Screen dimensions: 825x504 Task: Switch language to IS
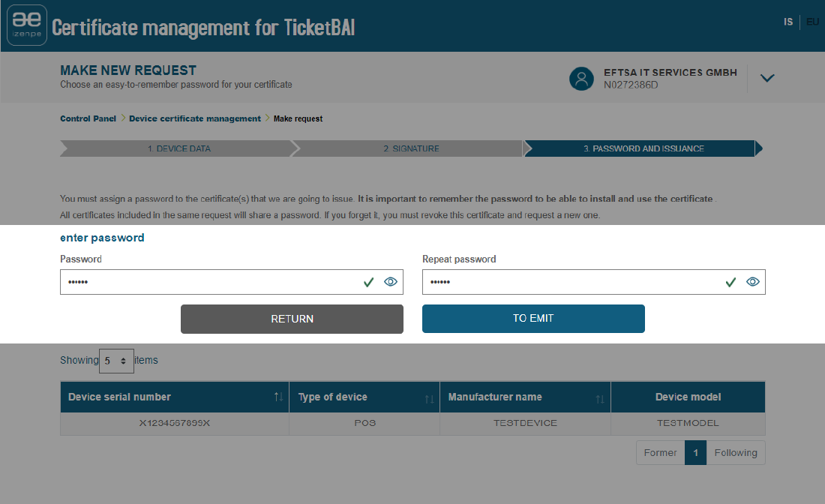tap(788, 22)
